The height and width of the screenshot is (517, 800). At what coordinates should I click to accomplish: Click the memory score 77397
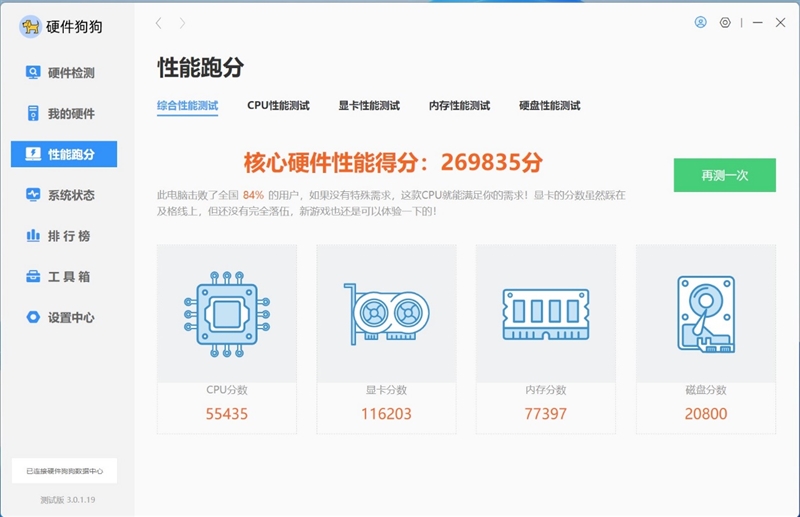point(545,413)
